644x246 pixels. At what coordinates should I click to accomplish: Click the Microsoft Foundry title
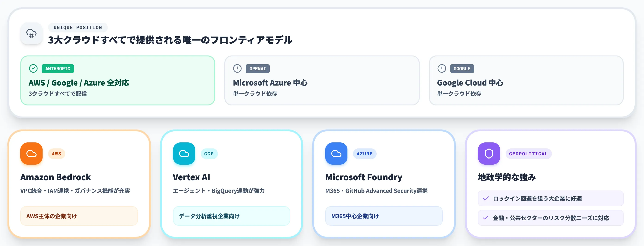click(x=364, y=177)
